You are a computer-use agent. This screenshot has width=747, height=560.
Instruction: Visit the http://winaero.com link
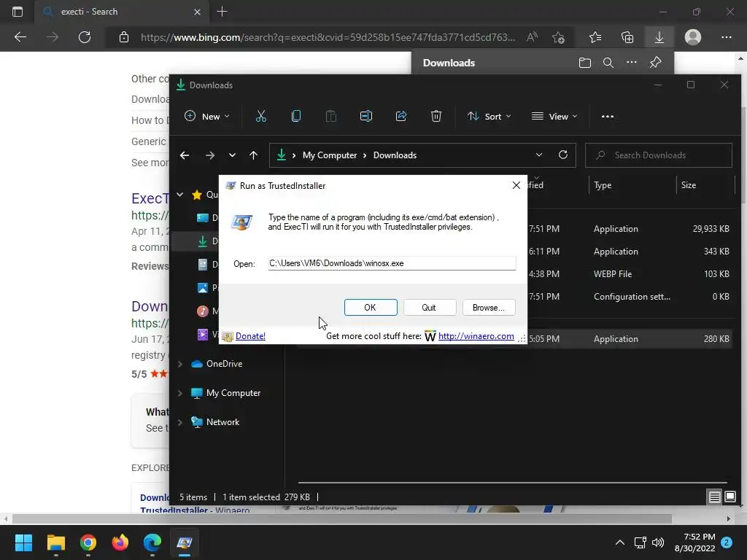[x=476, y=336]
